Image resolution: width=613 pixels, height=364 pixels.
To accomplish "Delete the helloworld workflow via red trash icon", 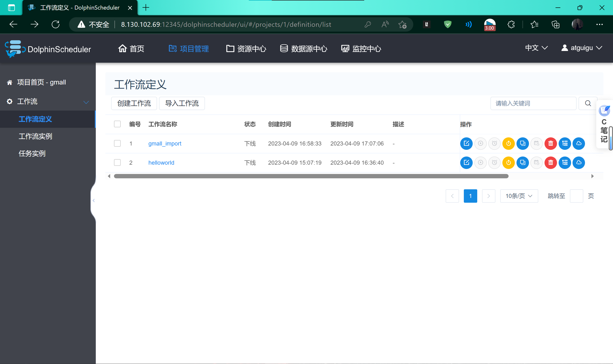I will coord(551,162).
